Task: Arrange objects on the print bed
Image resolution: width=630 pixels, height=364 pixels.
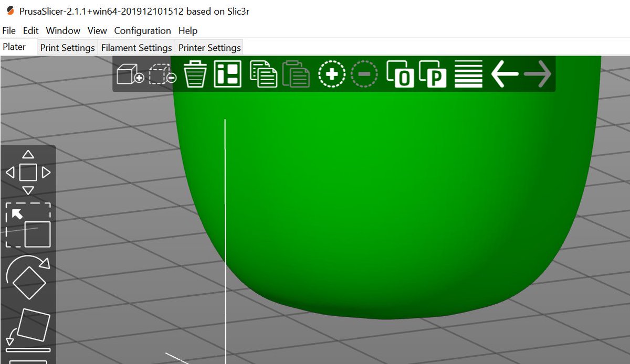Action: point(227,74)
